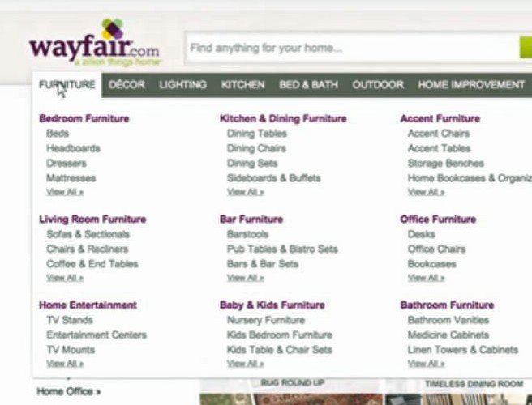Go to Sideboards & Buffets

point(274,178)
